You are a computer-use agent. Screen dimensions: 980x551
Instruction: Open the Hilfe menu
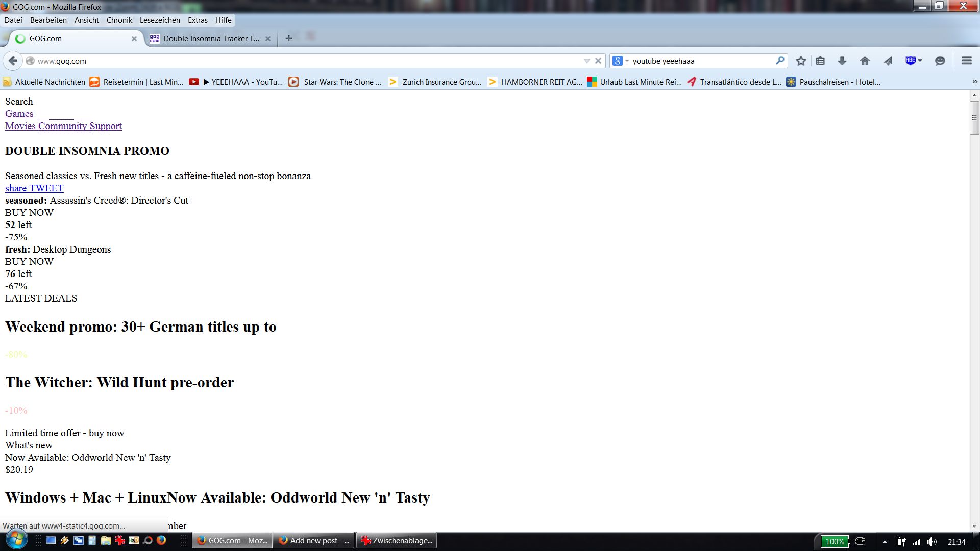224,20
